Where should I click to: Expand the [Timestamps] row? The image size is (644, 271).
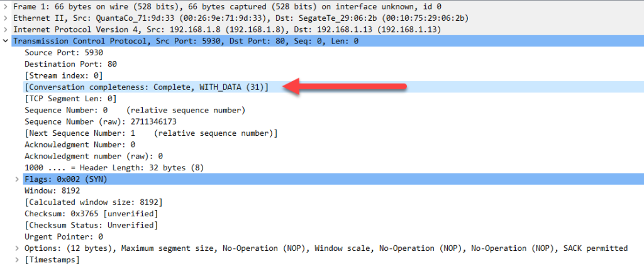(x=17, y=260)
